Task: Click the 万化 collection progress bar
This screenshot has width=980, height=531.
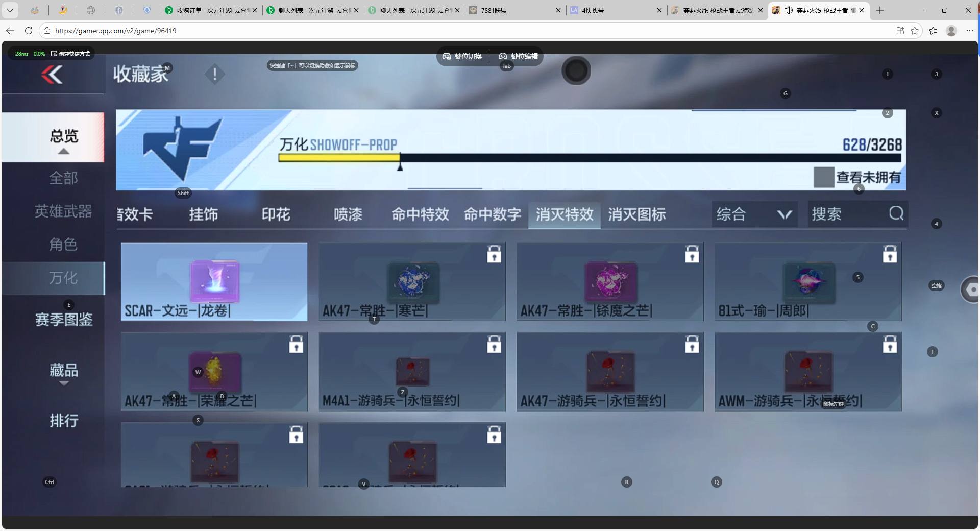Action: pyautogui.click(x=587, y=158)
